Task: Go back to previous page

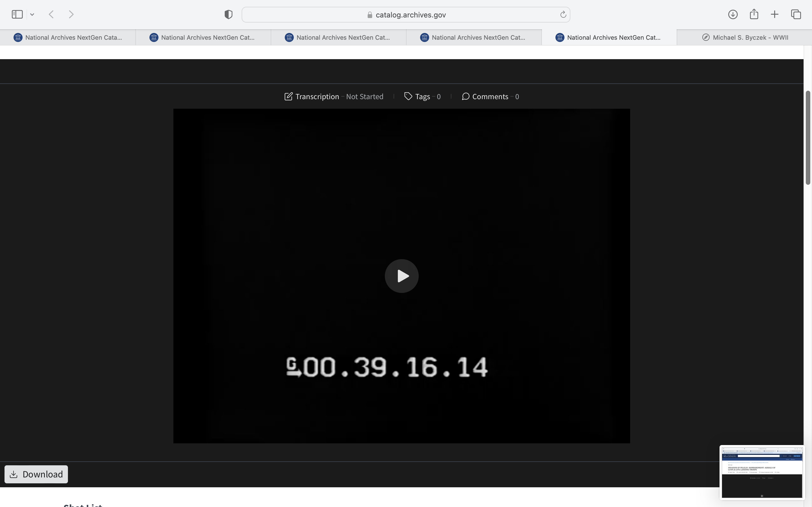Action: pyautogui.click(x=51, y=14)
